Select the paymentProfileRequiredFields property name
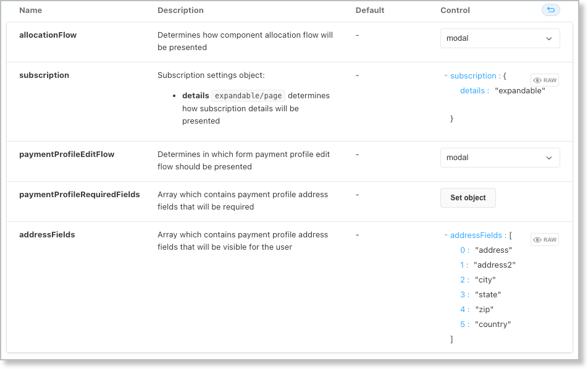588x369 pixels. (x=80, y=195)
